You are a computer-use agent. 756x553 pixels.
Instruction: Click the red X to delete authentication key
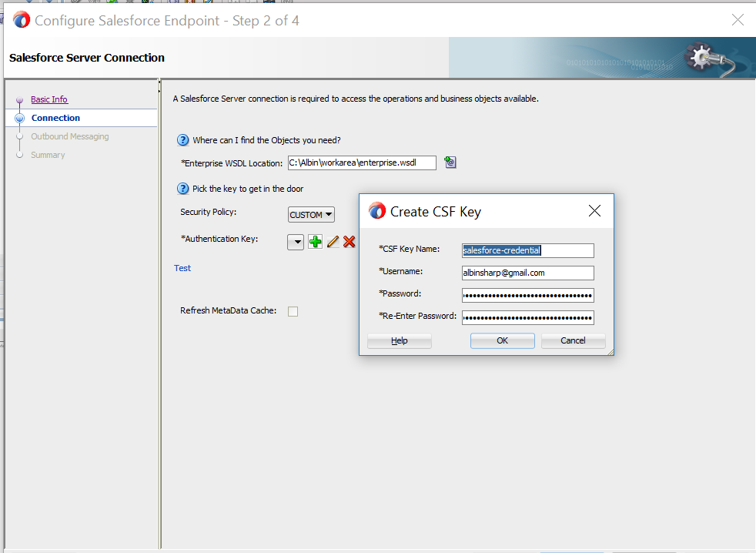tap(349, 241)
